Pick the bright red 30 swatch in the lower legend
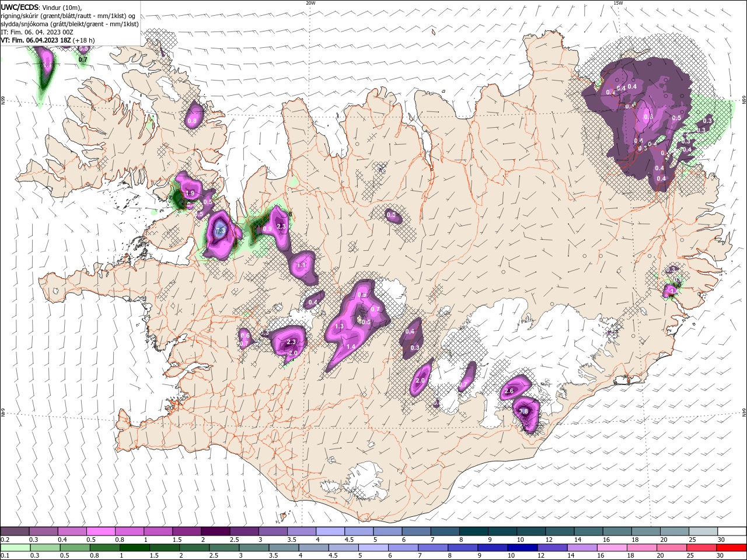This screenshot has width=747, height=560. coord(731,548)
